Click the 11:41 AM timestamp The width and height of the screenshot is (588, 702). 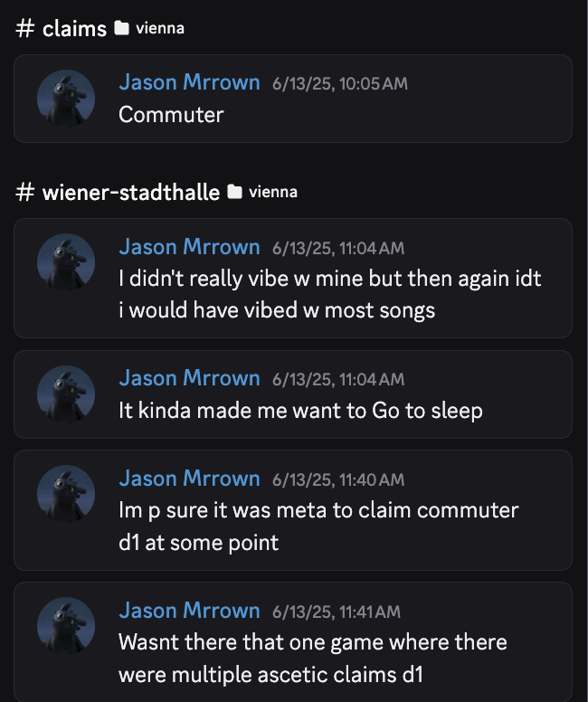(336, 611)
